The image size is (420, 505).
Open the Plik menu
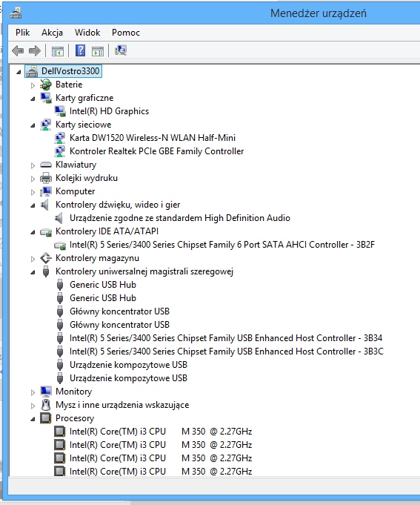[22, 33]
